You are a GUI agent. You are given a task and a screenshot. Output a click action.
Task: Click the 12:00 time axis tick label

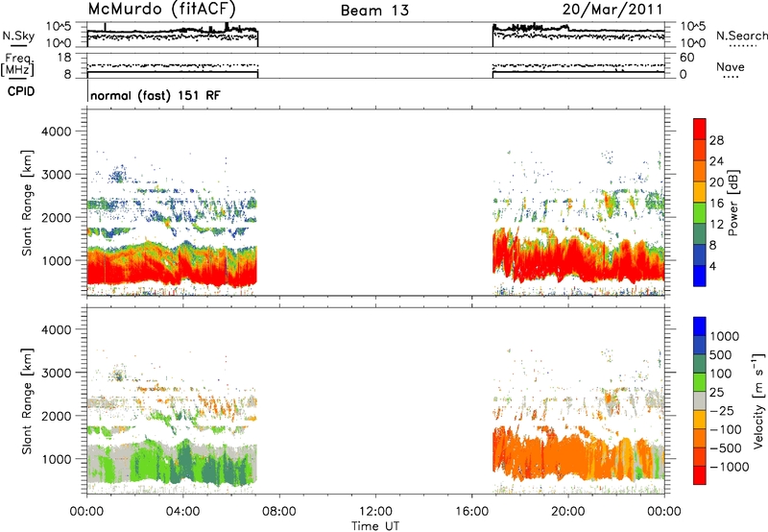coord(375,512)
